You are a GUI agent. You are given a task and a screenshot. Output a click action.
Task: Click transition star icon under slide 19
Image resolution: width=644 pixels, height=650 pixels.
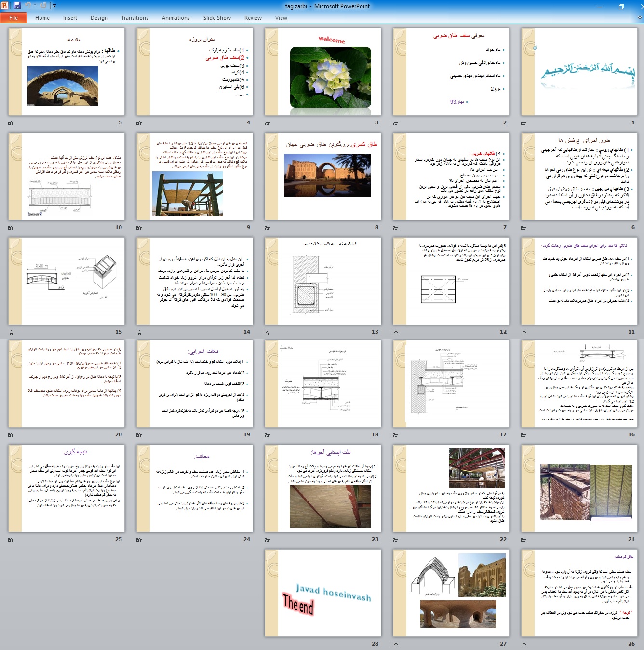pos(139,435)
